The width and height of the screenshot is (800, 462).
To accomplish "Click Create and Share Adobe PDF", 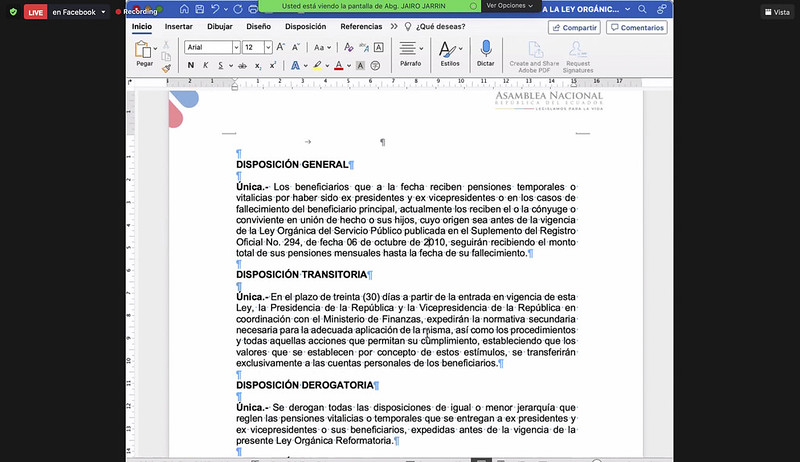I will [534, 57].
